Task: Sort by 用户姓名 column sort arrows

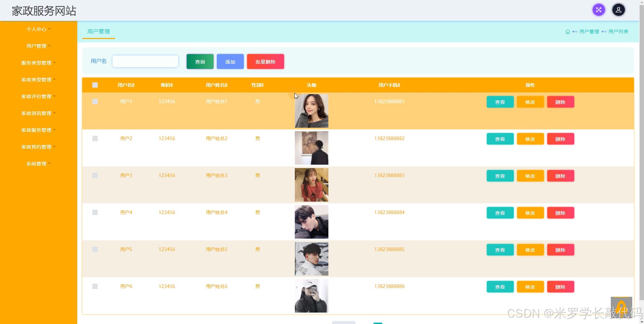Action: coord(226,85)
